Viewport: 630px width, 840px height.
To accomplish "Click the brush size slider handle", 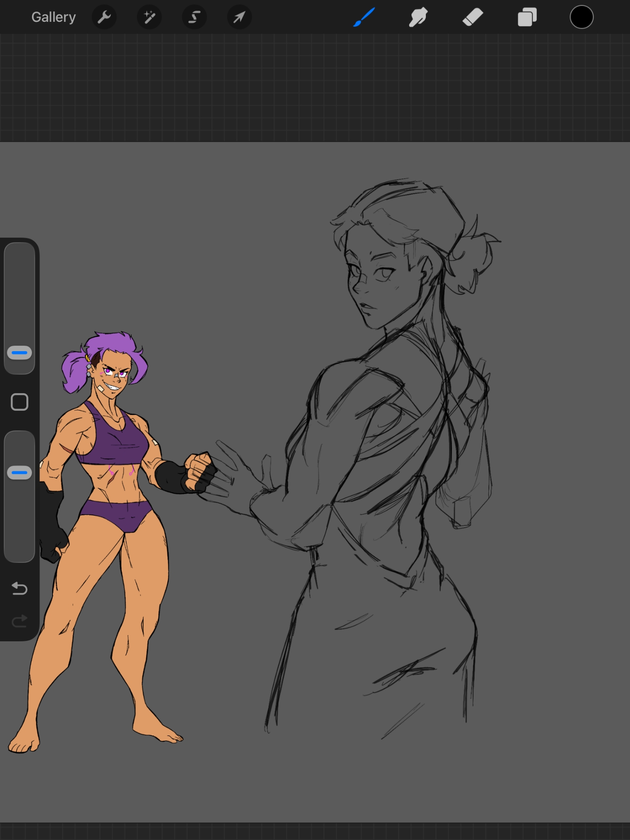I will [x=19, y=353].
